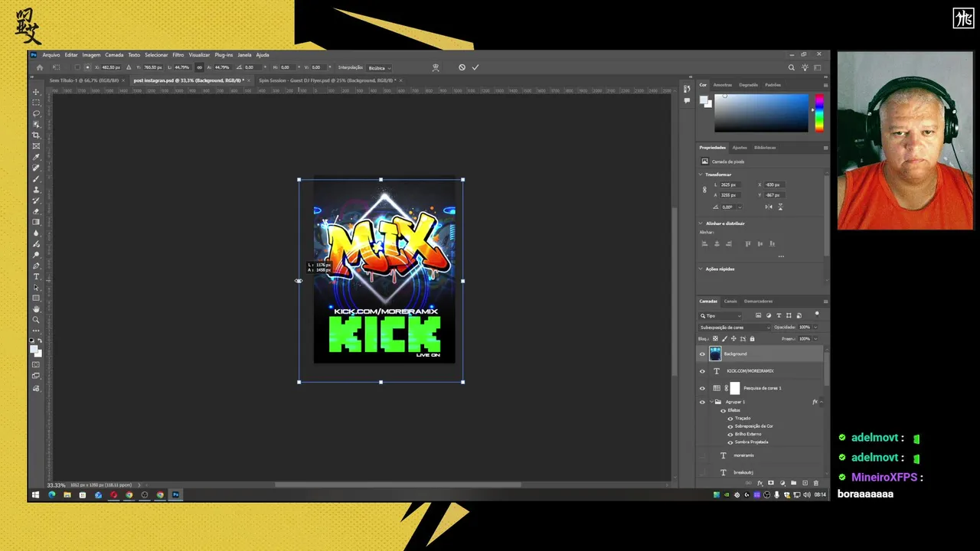Filter layers by type layers icon

779,315
